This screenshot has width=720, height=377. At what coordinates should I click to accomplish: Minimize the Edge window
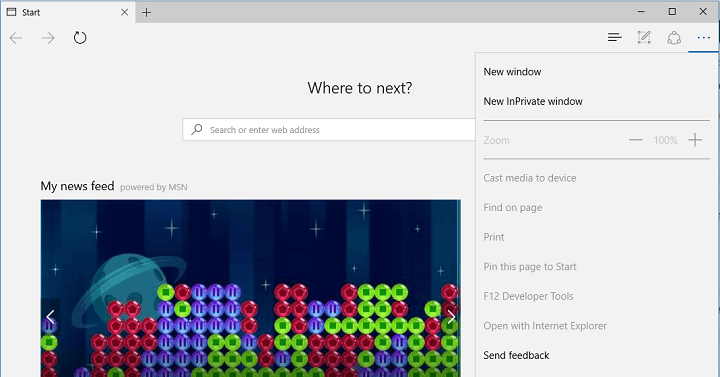click(641, 12)
